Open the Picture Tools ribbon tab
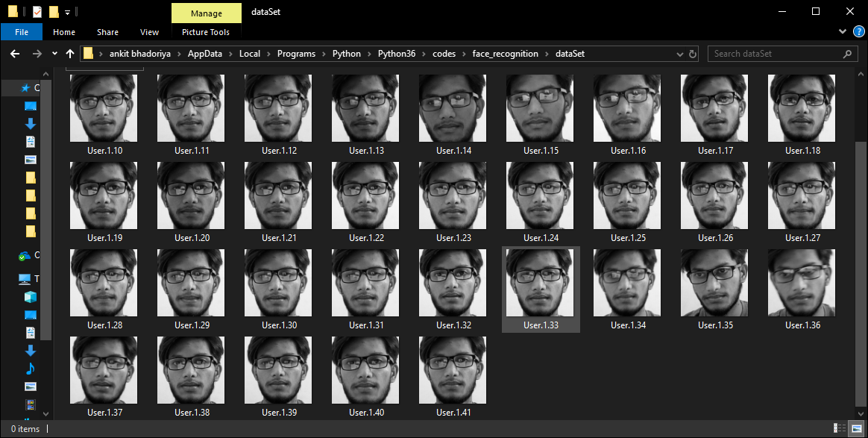 point(206,32)
